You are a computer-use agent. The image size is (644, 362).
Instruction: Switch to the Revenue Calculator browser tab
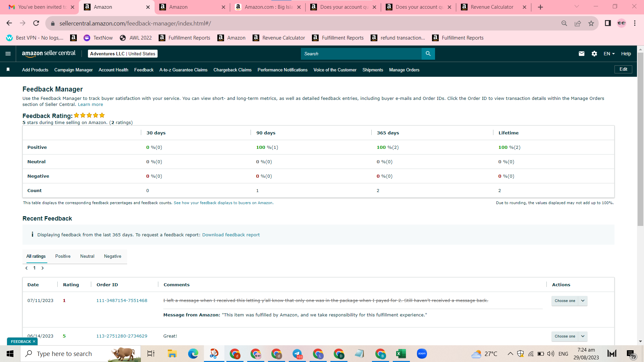click(492, 7)
